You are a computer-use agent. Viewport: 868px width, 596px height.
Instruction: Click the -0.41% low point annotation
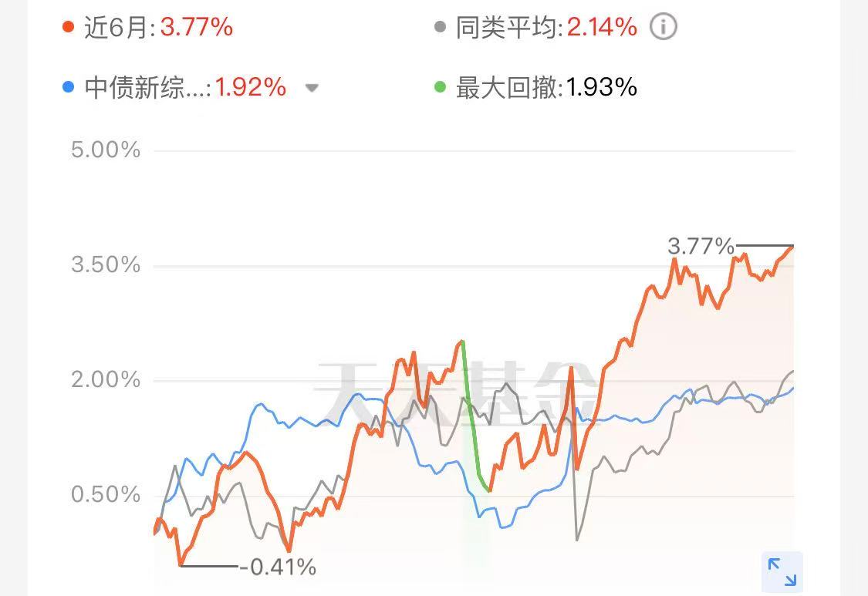(x=278, y=567)
